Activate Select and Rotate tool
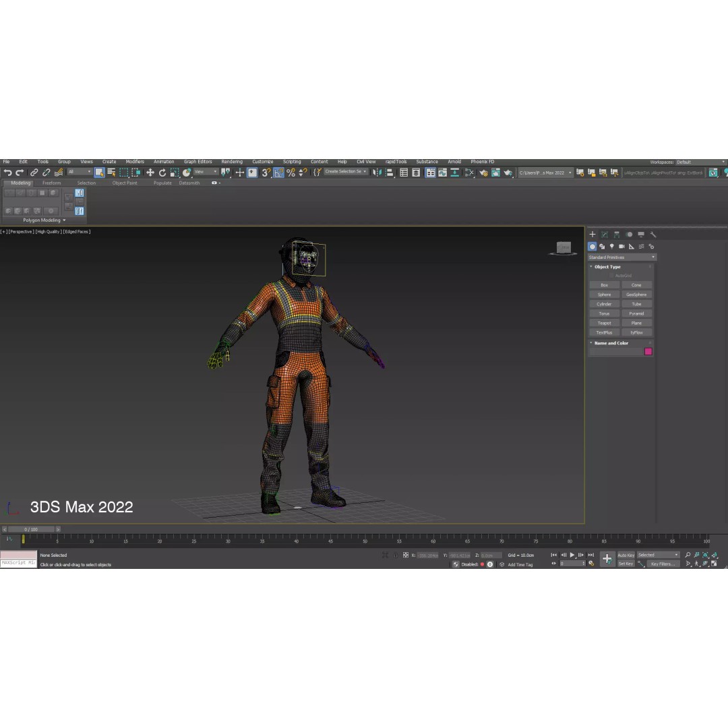This screenshot has width=728, height=728. pyautogui.click(x=162, y=173)
